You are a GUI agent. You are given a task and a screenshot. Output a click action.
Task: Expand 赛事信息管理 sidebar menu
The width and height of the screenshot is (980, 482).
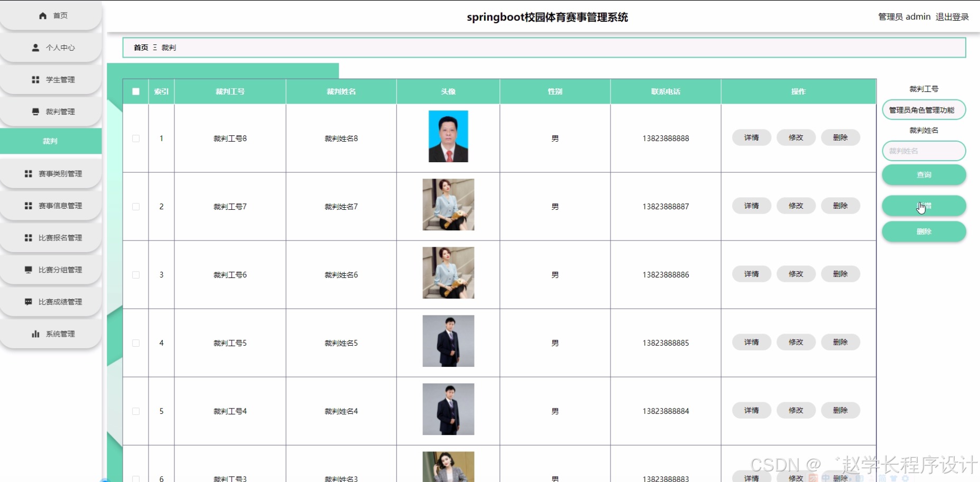pos(51,206)
